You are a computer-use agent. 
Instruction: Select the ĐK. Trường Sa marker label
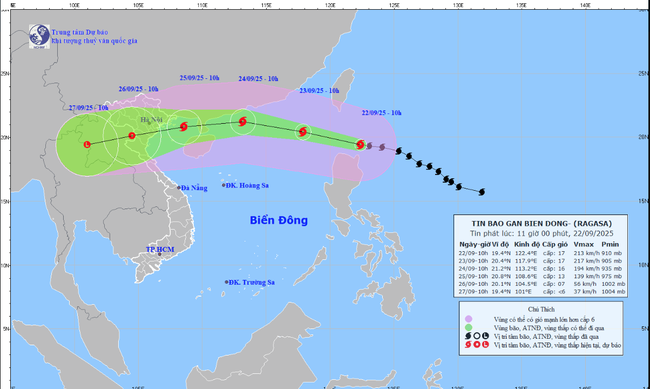point(251,282)
